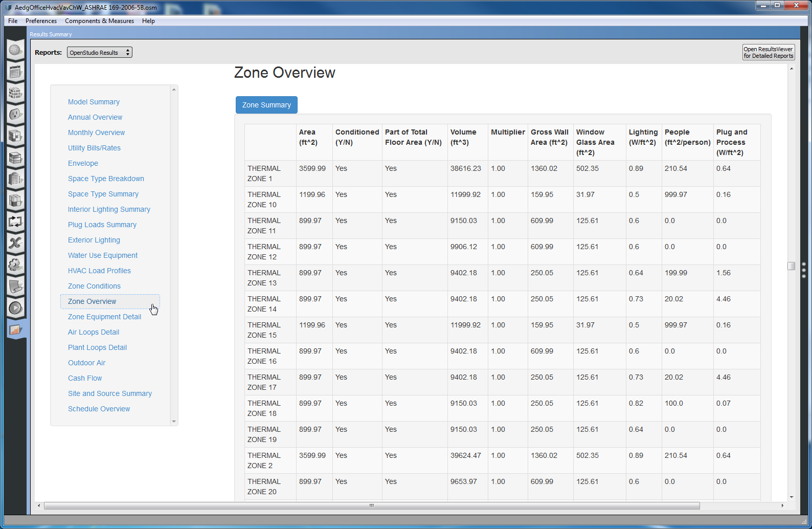Open Output Variables tab with x icon
This screenshot has width=812, height=529.
(15, 243)
